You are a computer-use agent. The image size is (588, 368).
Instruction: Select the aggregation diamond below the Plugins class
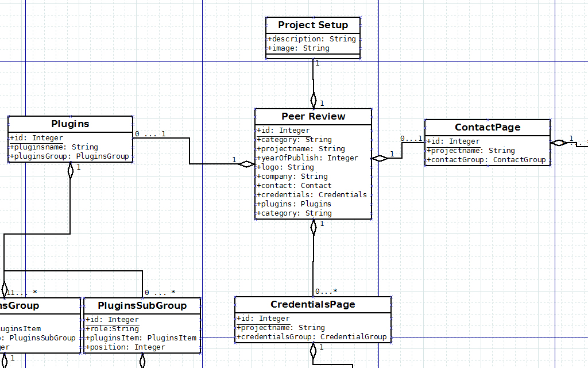tap(70, 171)
